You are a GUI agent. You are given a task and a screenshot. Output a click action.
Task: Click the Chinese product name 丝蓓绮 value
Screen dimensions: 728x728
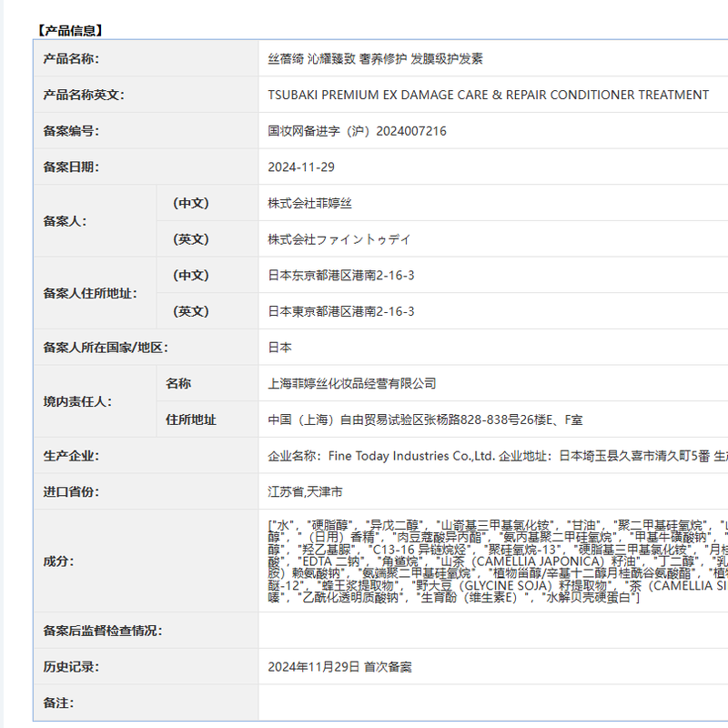[x=375, y=58]
